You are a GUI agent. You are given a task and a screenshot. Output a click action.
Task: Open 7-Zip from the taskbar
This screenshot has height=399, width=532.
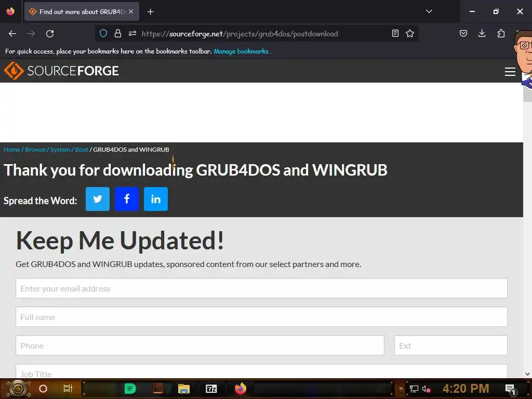[x=211, y=389]
